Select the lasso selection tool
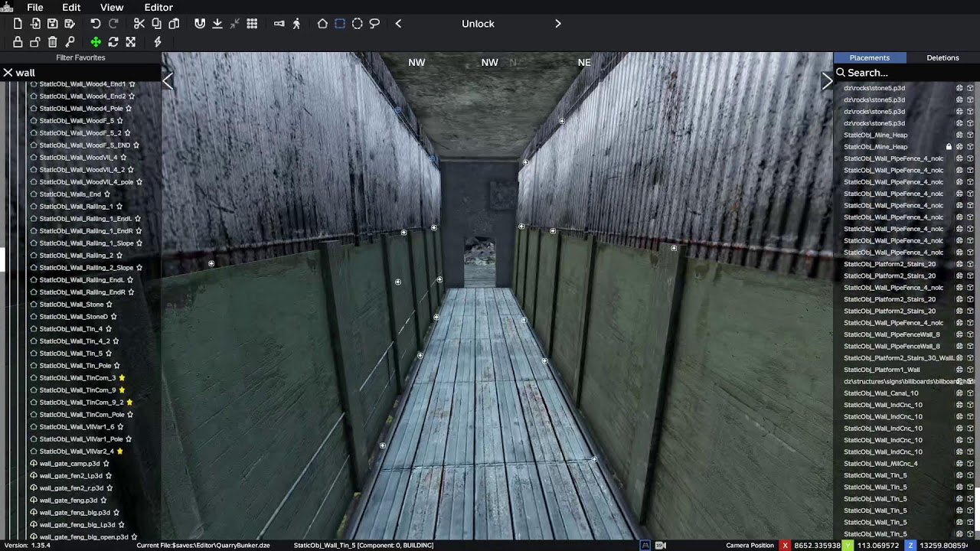The image size is (980, 551). pos(374,24)
